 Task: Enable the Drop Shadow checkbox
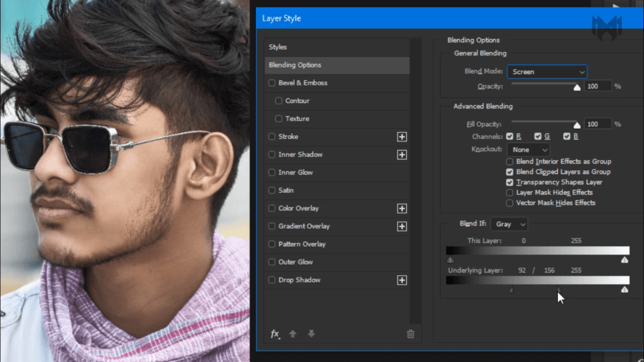[x=272, y=280]
